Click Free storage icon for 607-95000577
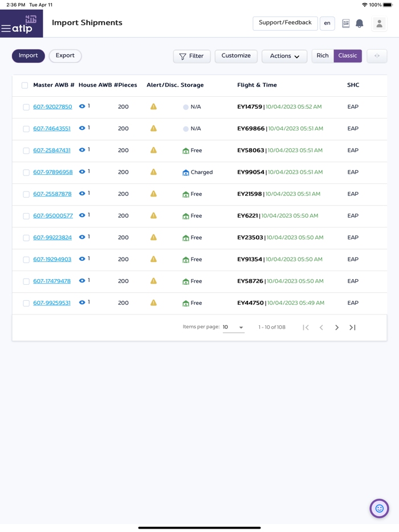399x532 pixels. pyautogui.click(x=186, y=216)
